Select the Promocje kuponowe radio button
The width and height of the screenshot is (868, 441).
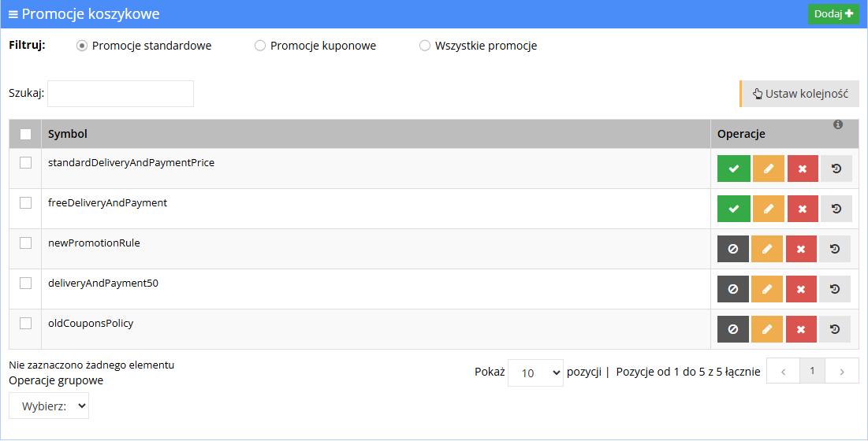260,46
